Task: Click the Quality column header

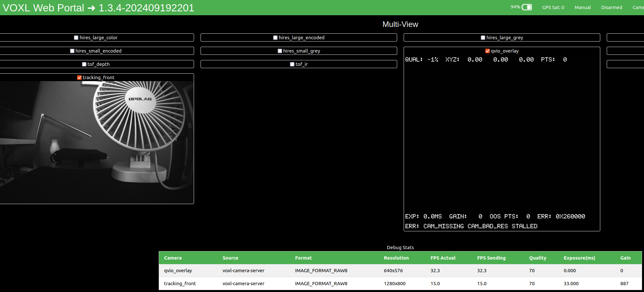Action: (x=538, y=258)
